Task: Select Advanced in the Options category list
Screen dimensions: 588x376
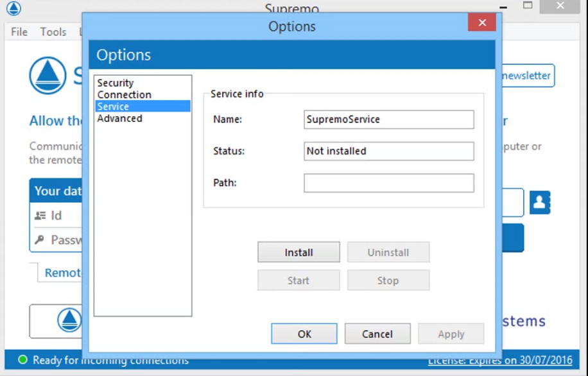Action: point(119,118)
